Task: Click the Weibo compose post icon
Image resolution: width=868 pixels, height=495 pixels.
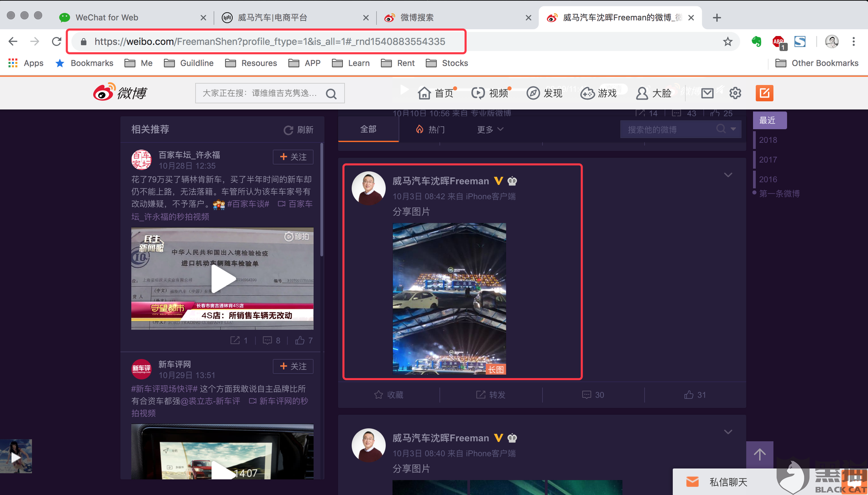Action: [x=764, y=93]
